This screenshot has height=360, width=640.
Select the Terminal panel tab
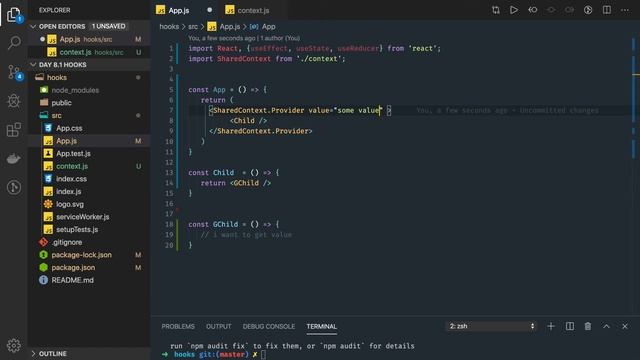tap(322, 327)
